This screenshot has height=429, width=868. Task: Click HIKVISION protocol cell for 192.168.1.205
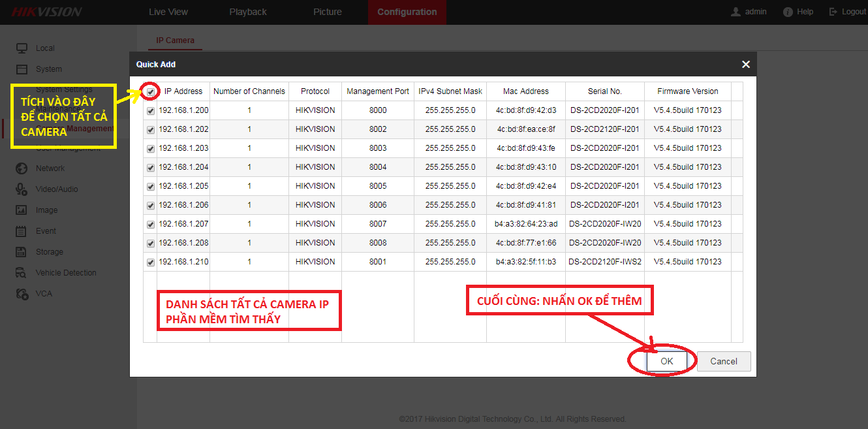pyautogui.click(x=315, y=186)
